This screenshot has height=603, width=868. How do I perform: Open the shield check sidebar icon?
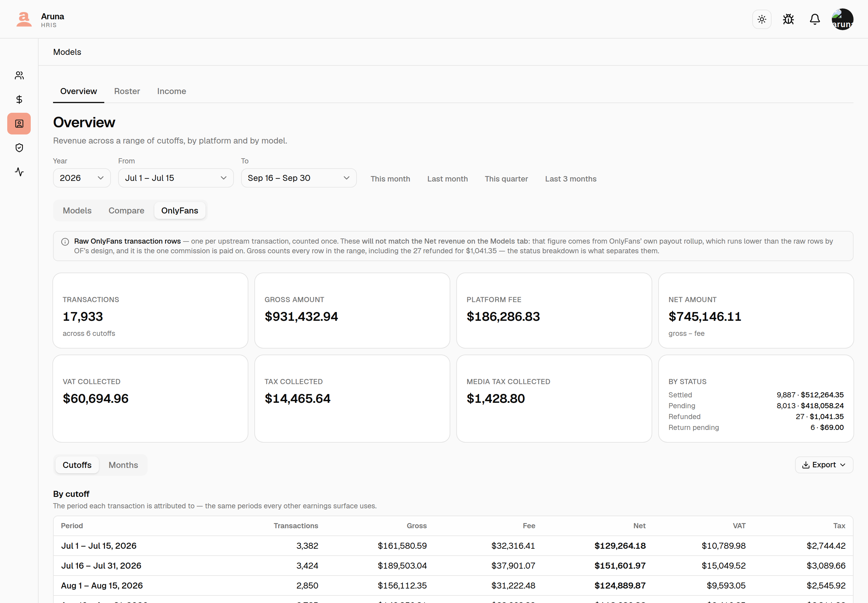coord(19,148)
